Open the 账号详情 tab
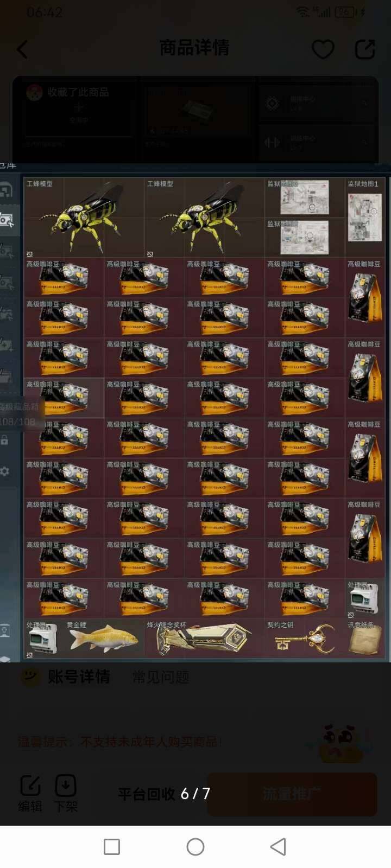This screenshot has height=868, width=391. 79,676
